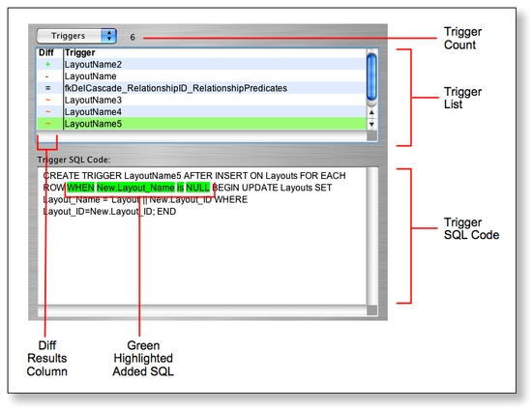Click the highlighted NULL keyword
This screenshot has width=532, height=412.
click(x=197, y=188)
